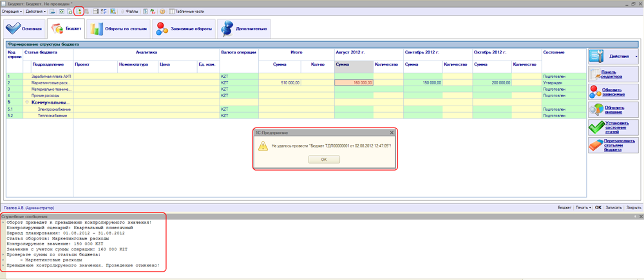Open the Действия toolbar dropdown menu

coord(35,12)
